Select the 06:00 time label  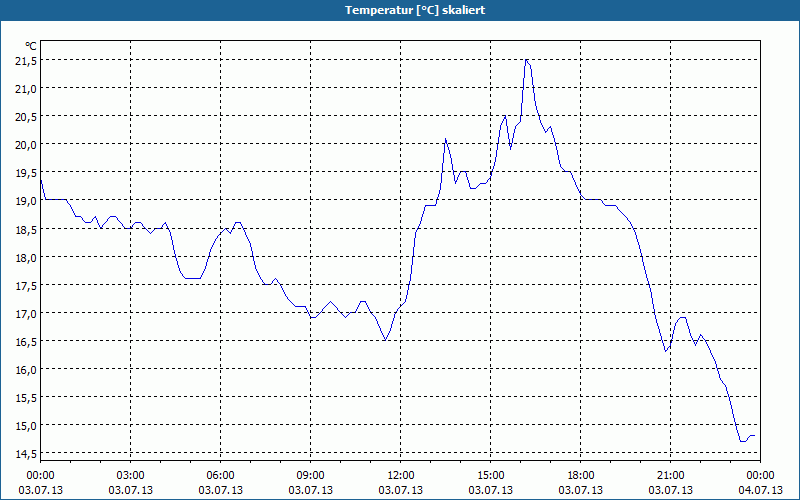pyautogui.click(x=220, y=476)
